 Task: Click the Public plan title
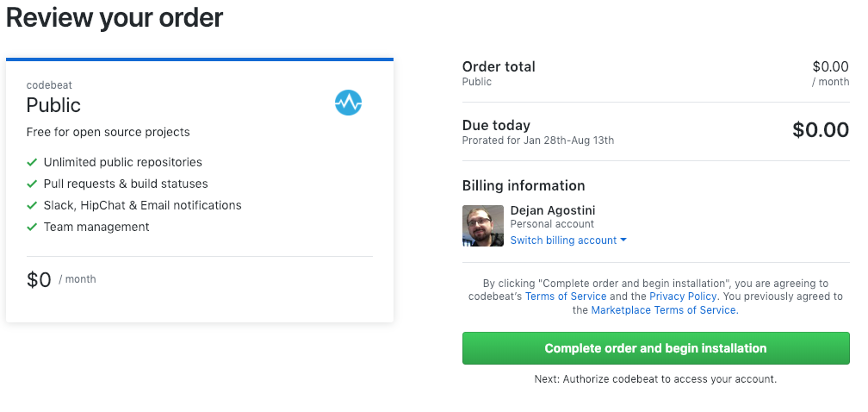[x=53, y=105]
